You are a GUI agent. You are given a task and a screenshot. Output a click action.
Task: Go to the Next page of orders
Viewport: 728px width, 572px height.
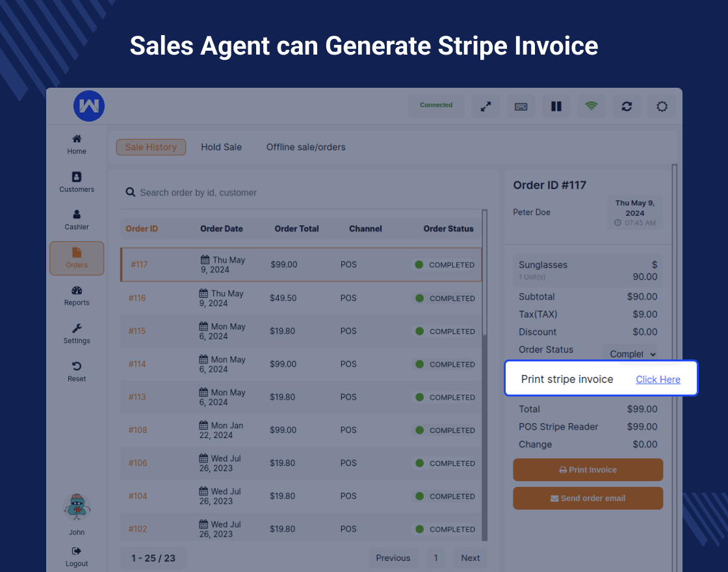tap(470, 558)
